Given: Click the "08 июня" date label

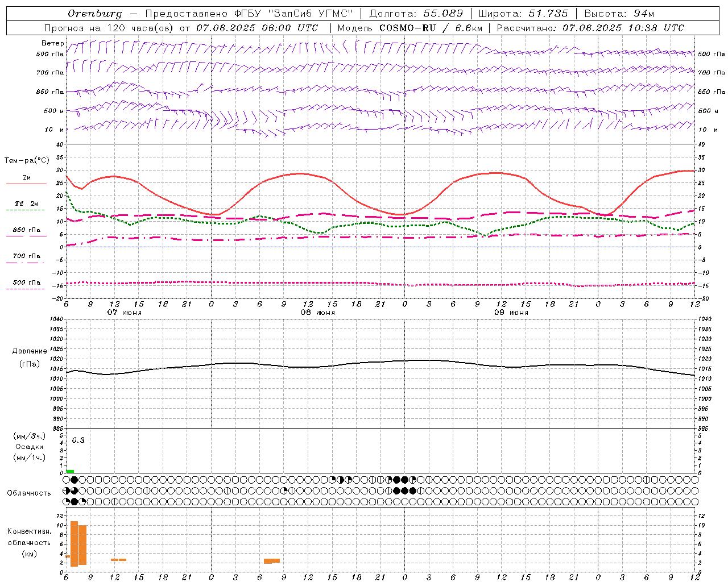Looking at the screenshot, I should point(318,313).
